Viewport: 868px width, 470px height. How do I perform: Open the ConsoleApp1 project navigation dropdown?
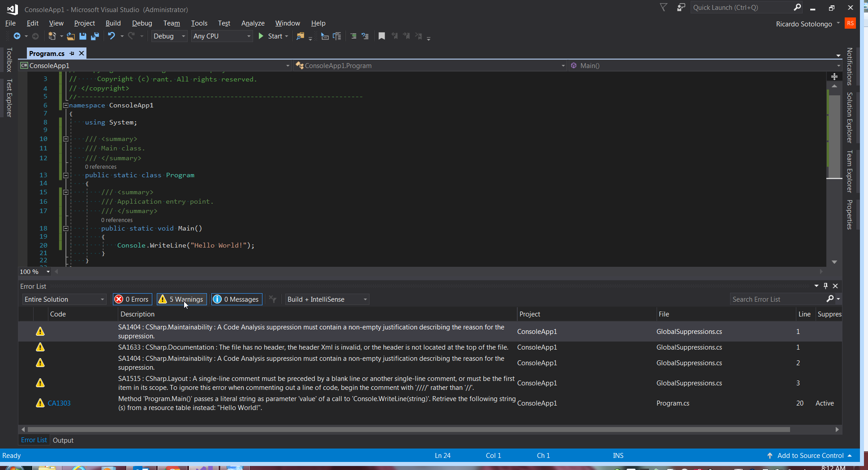click(155, 65)
